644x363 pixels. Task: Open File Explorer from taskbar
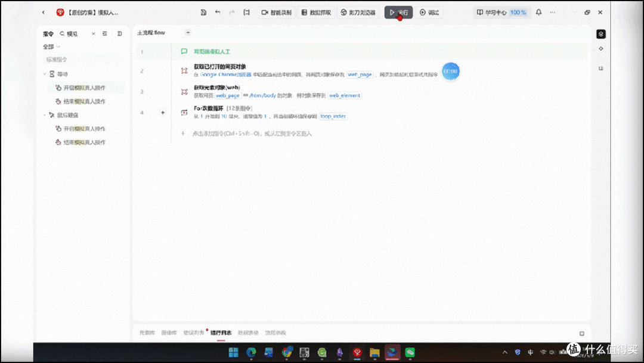click(374, 352)
